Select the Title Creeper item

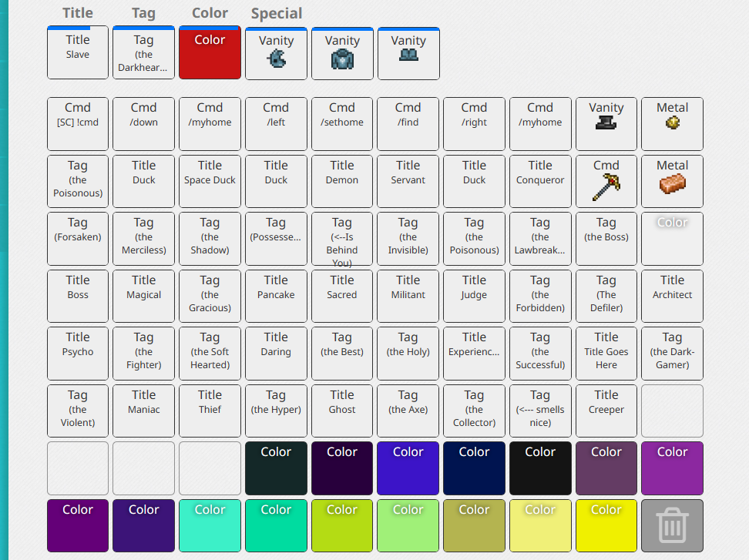click(606, 411)
